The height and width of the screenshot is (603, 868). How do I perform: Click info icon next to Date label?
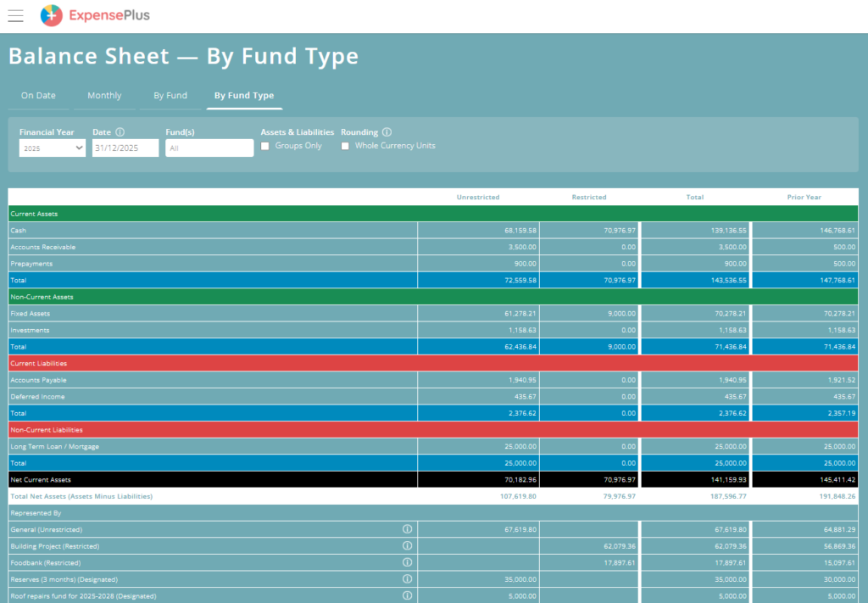pos(120,132)
